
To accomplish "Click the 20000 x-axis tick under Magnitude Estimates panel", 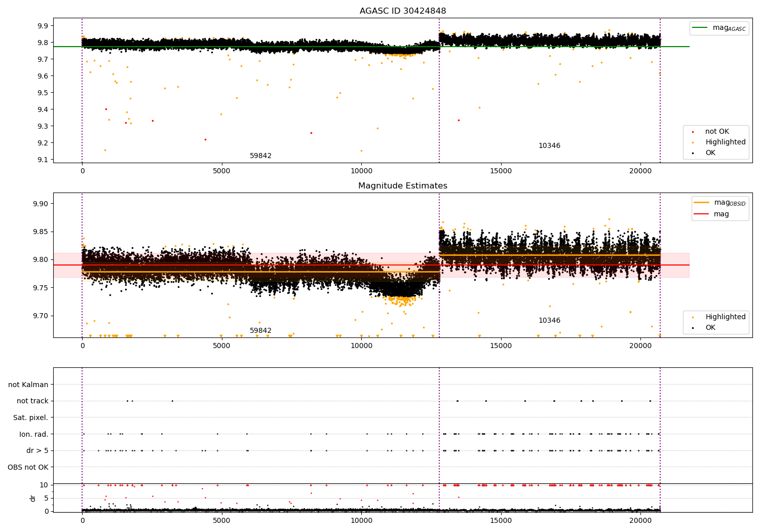I will [640, 346].
